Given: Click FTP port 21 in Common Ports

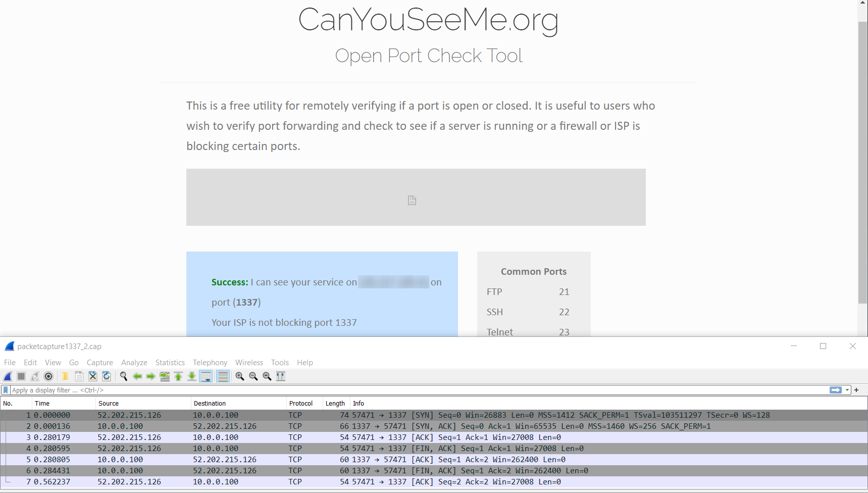Looking at the screenshot, I should pyautogui.click(x=528, y=292).
